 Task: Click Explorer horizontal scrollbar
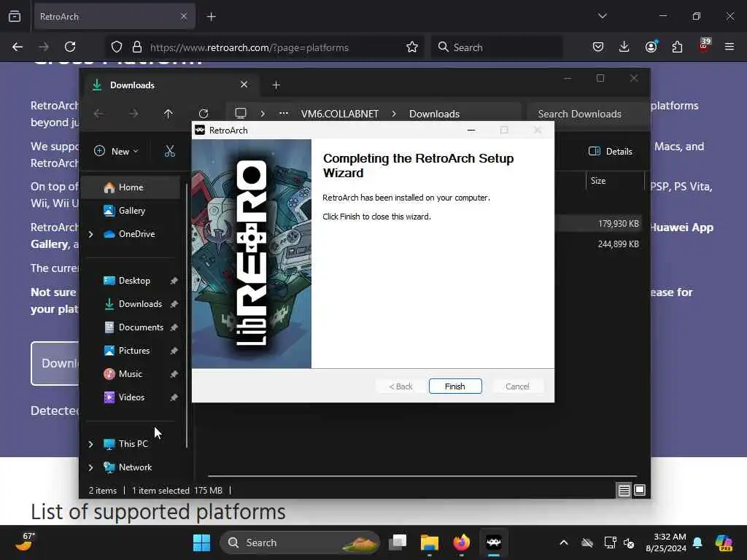click(422, 475)
